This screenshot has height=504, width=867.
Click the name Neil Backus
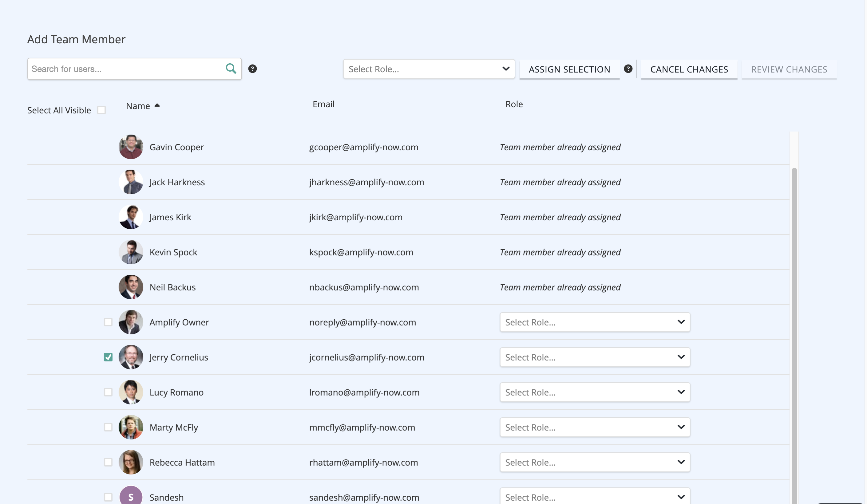(172, 287)
